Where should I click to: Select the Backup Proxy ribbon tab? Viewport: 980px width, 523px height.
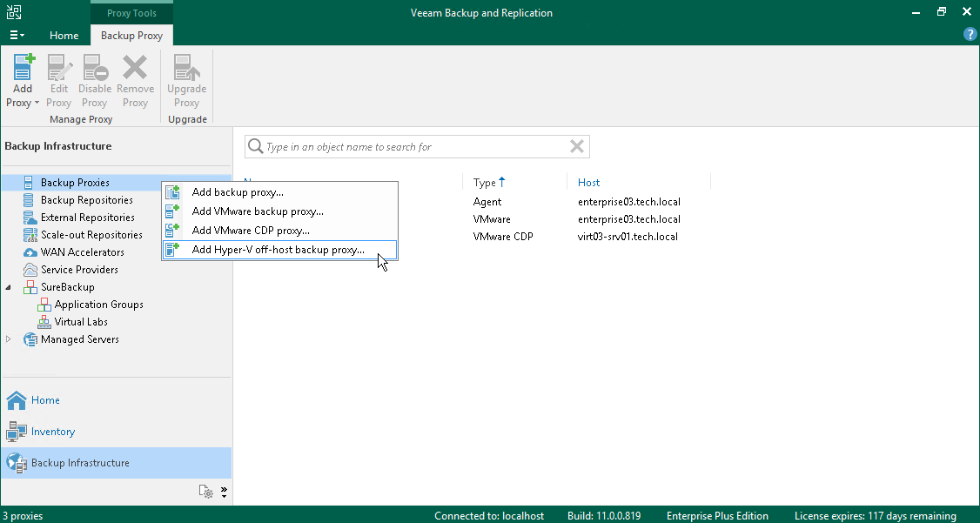pos(132,36)
